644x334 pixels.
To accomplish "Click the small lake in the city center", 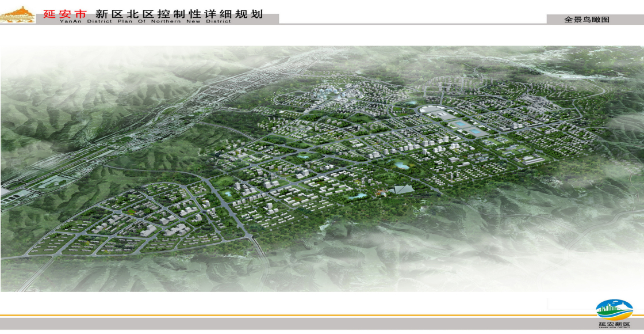I will 400,165.
